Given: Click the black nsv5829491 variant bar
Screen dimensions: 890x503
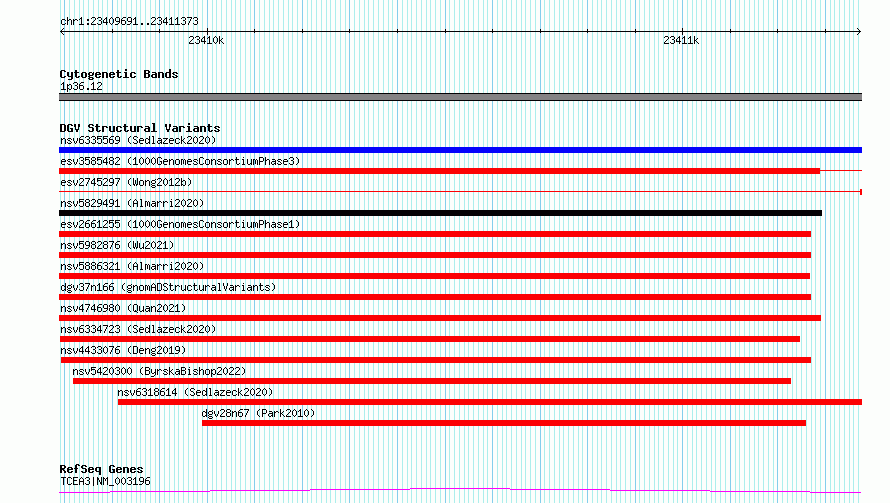Looking at the screenshot, I should tap(440, 213).
